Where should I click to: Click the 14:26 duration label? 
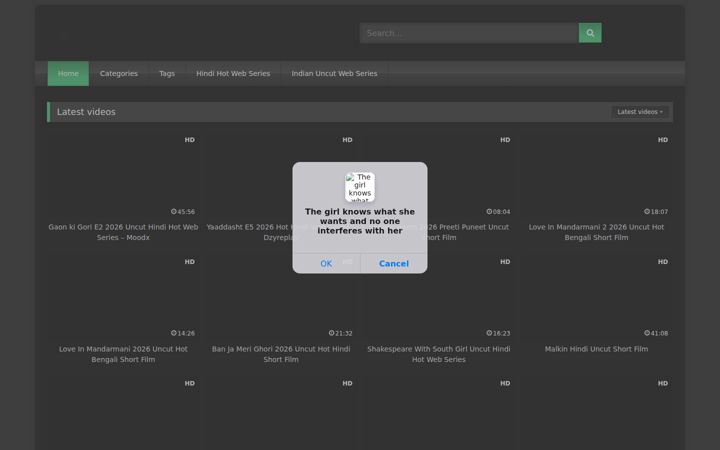[183, 333]
